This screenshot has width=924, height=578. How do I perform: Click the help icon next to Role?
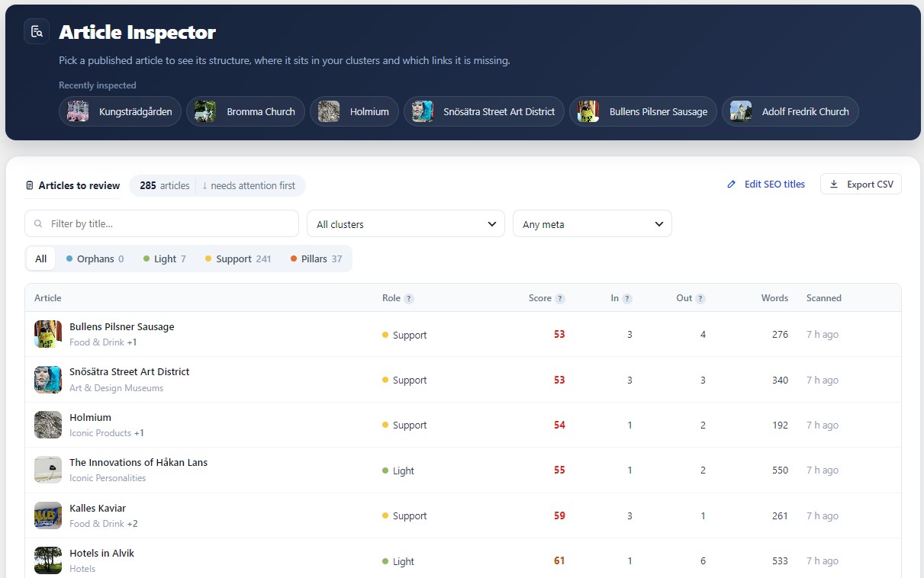pos(409,299)
